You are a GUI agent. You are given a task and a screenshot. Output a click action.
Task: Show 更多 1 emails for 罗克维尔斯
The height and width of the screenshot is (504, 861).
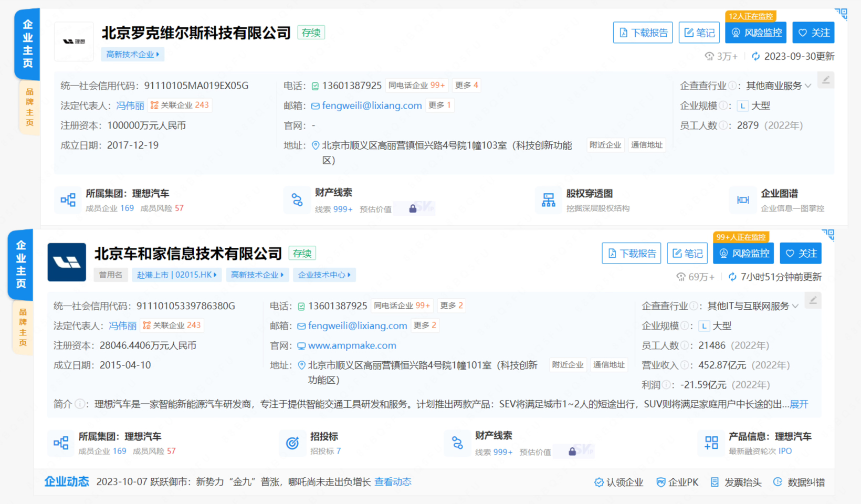pos(439,105)
